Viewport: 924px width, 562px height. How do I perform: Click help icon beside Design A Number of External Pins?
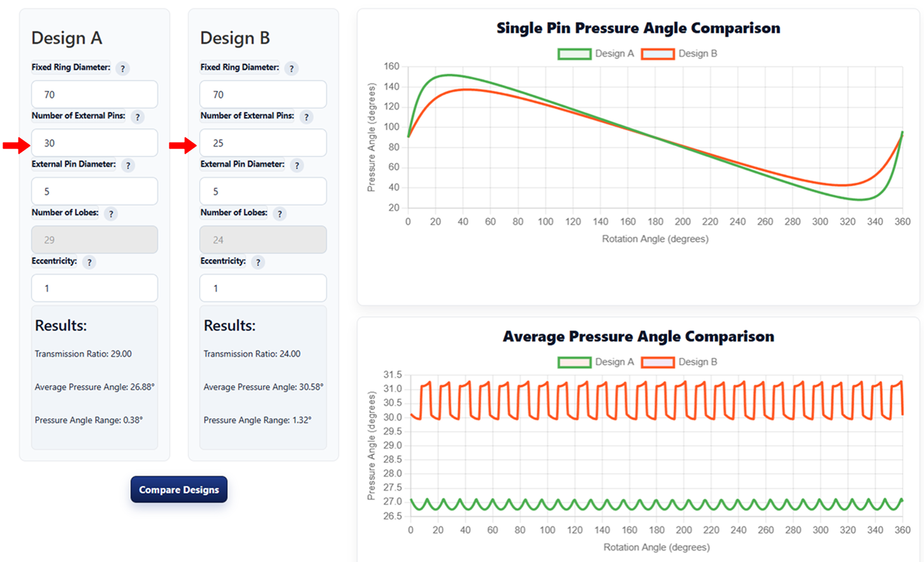pyautogui.click(x=137, y=117)
